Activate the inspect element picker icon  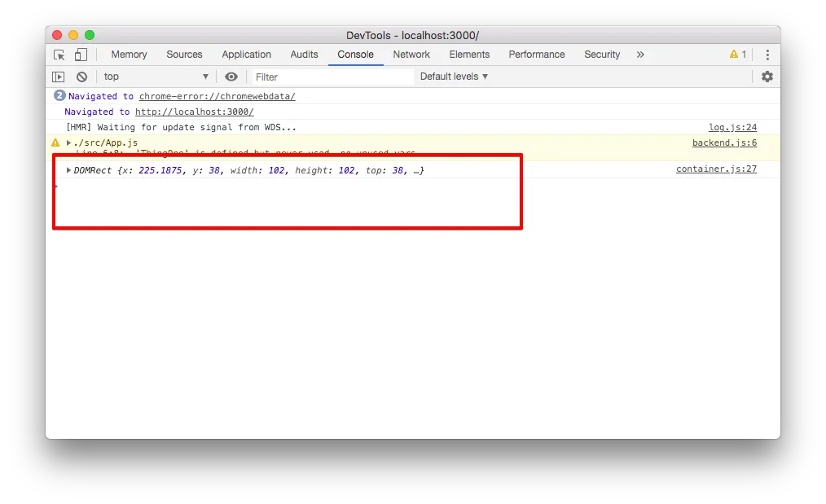(59, 55)
